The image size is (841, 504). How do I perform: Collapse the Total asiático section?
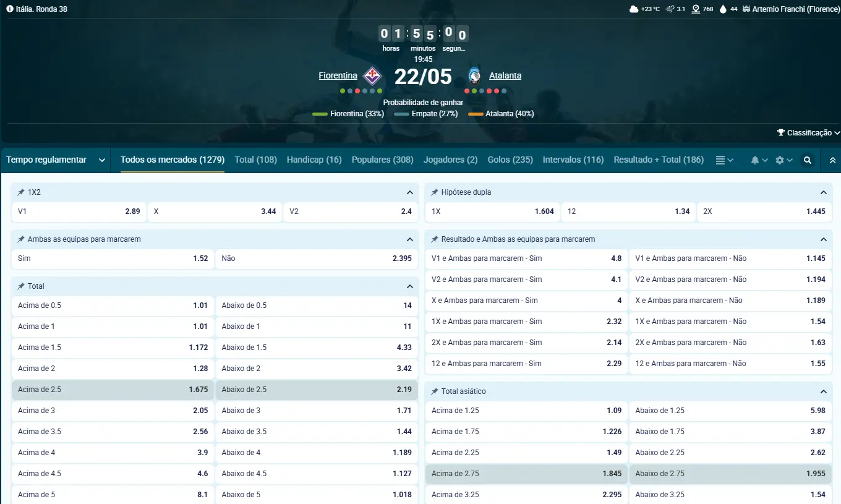tap(823, 391)
